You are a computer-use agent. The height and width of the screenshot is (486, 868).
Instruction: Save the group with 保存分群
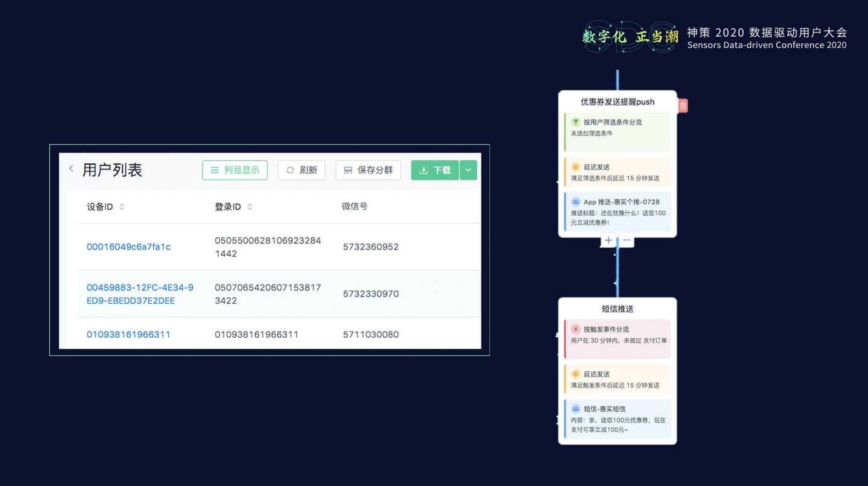pos(368,170)
